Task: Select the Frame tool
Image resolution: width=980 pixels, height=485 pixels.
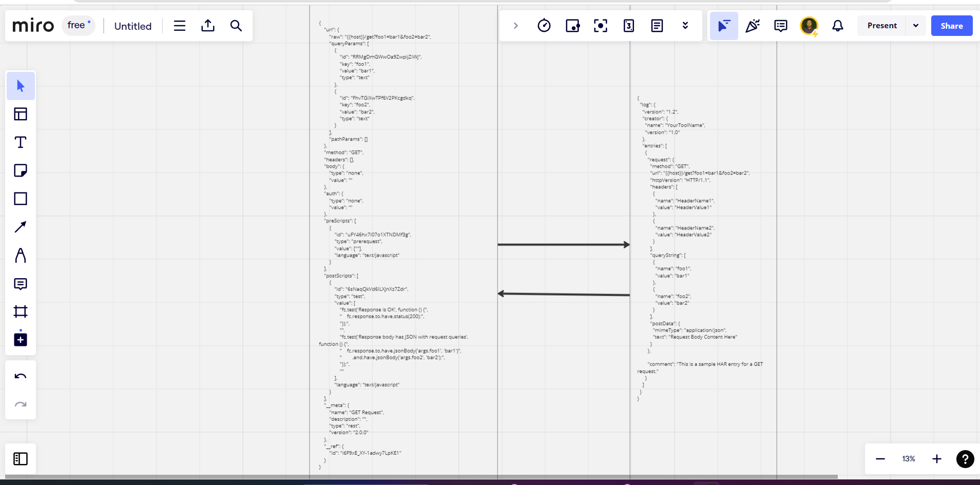Action: pos(21,312)
